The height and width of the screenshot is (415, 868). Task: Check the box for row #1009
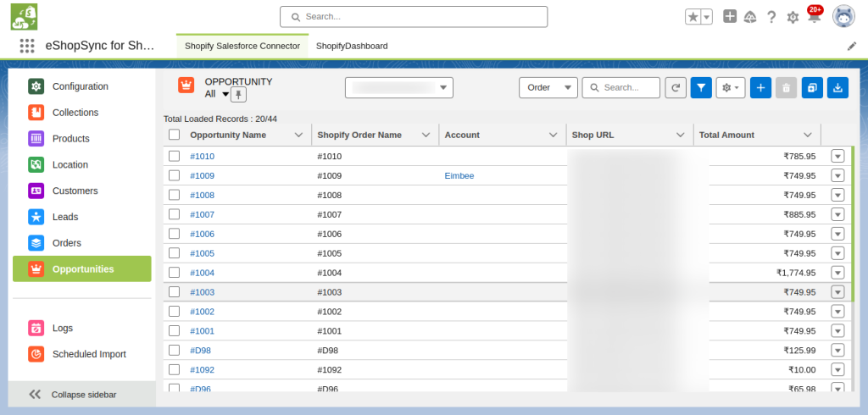175,175
